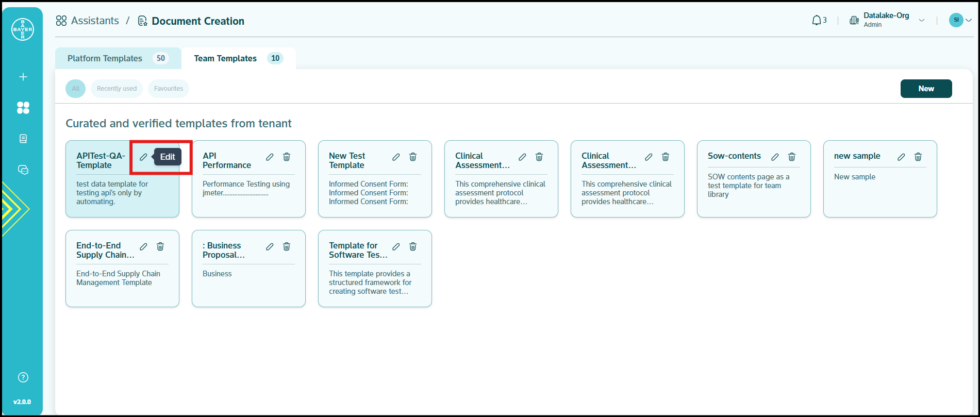Click the chat icon in sidebar

[x=23, y=170]
